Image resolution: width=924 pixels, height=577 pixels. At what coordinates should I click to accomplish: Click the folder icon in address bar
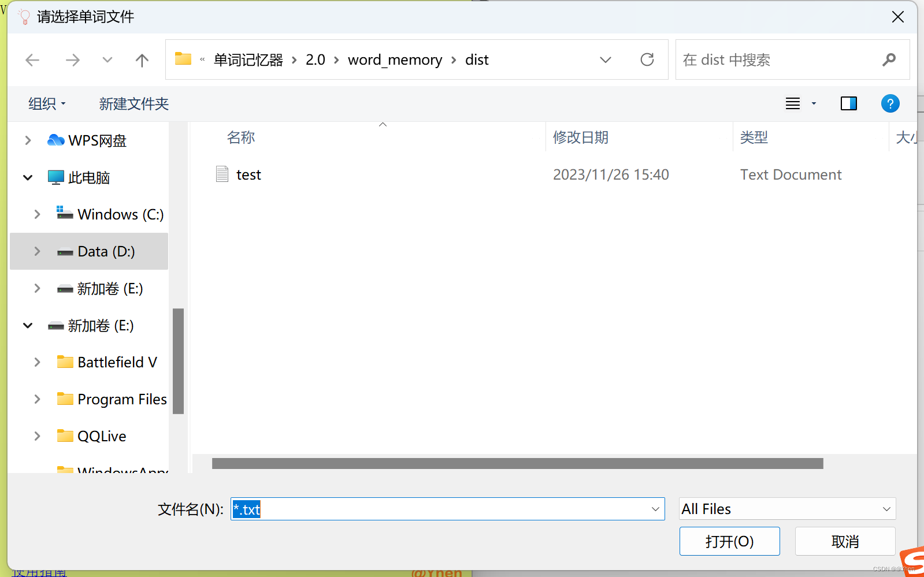coord(183,59)
